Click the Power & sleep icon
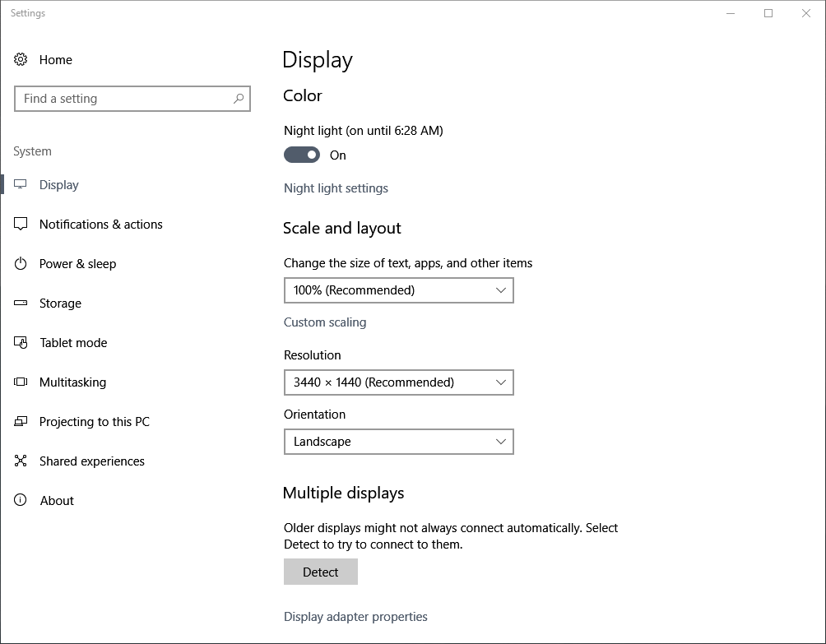The width and height of the screenshot is (826, 644). [21, 264]
